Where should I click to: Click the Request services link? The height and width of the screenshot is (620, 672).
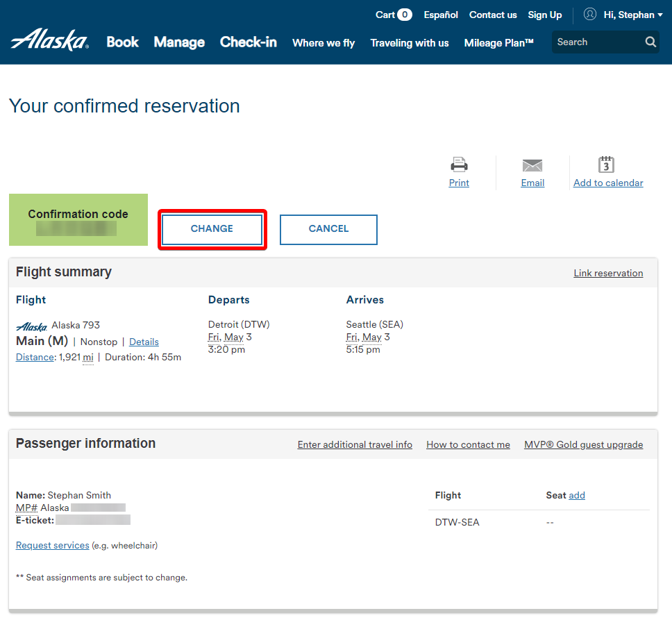pyautogui.click(x=52, y=546)
